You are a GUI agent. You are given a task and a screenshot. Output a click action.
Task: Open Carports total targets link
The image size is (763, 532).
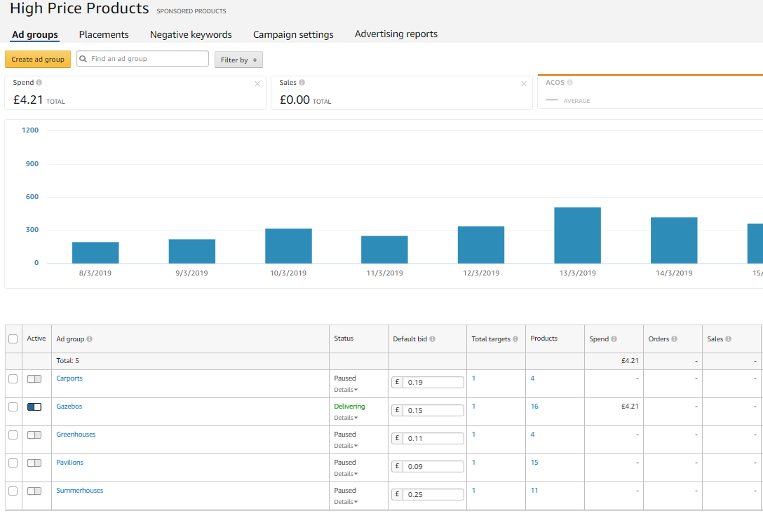tap(473, 378)
